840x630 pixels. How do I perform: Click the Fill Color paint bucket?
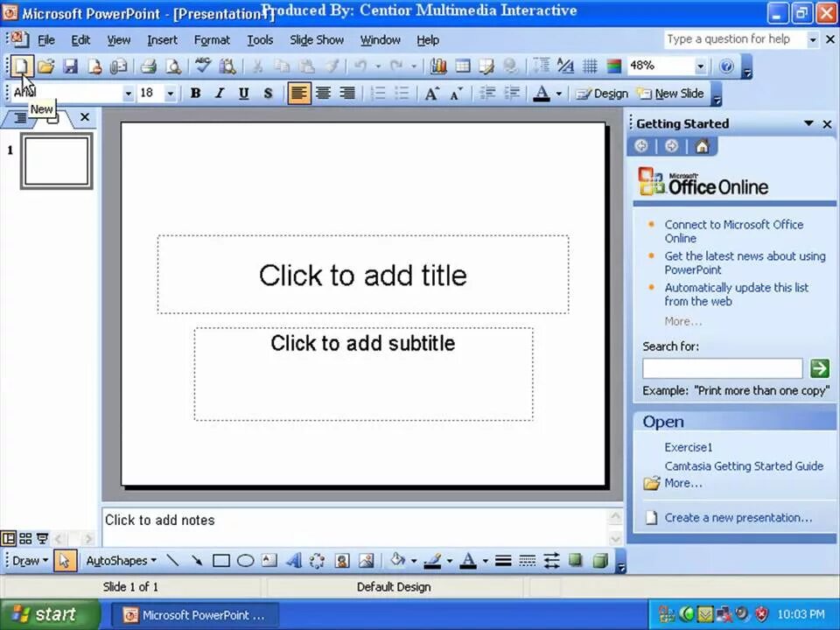tap(398, 560)
